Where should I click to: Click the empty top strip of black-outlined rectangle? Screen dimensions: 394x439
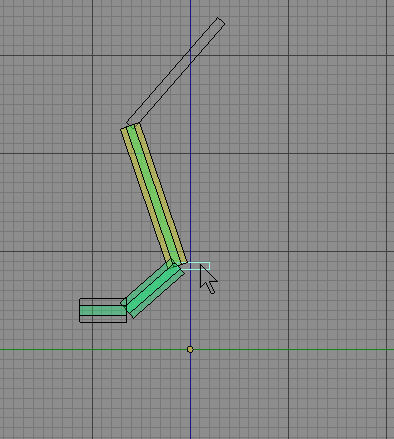point(103,302)
